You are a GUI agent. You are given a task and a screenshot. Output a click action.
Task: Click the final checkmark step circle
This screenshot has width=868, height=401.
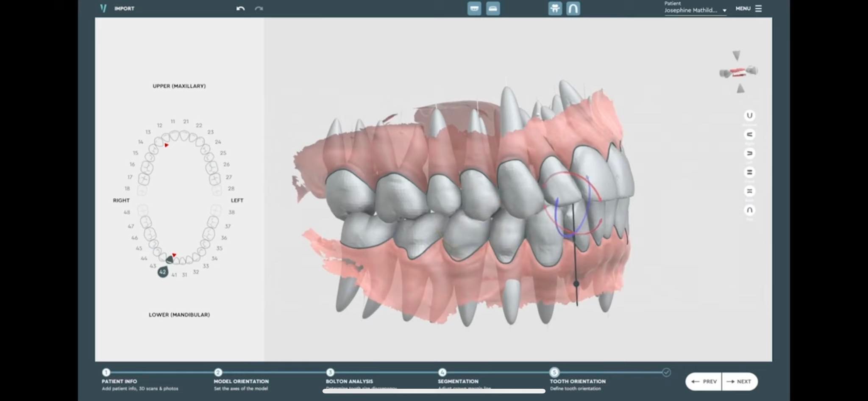(x=666, y=372)
